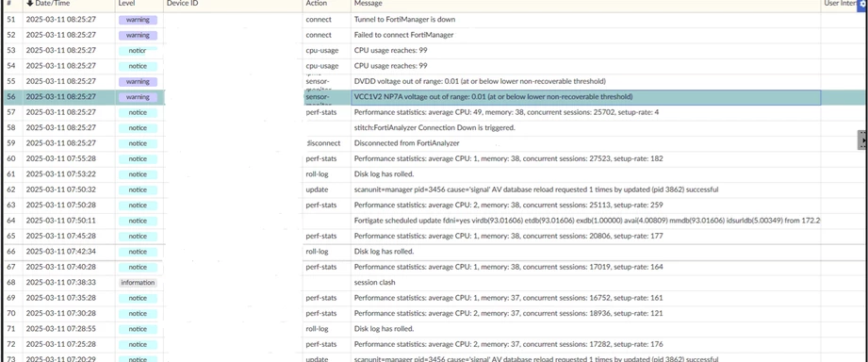Click warning level badge in row 55
The width and height of the screenshot is (868, 362).
138,82
